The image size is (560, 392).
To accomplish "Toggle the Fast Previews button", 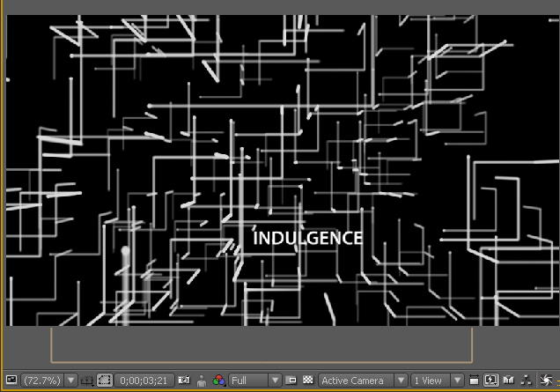I will 490,381.
